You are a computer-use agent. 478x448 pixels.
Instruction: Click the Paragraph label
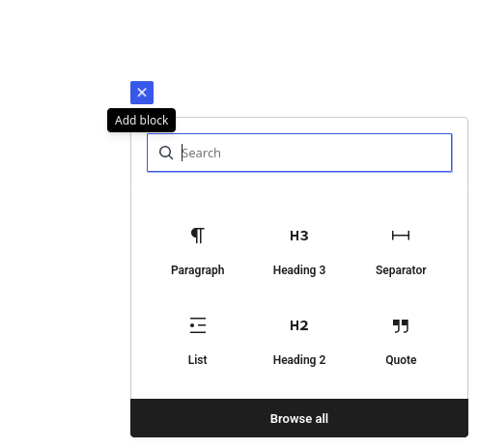pyautogui.click(x=198, y=270)
